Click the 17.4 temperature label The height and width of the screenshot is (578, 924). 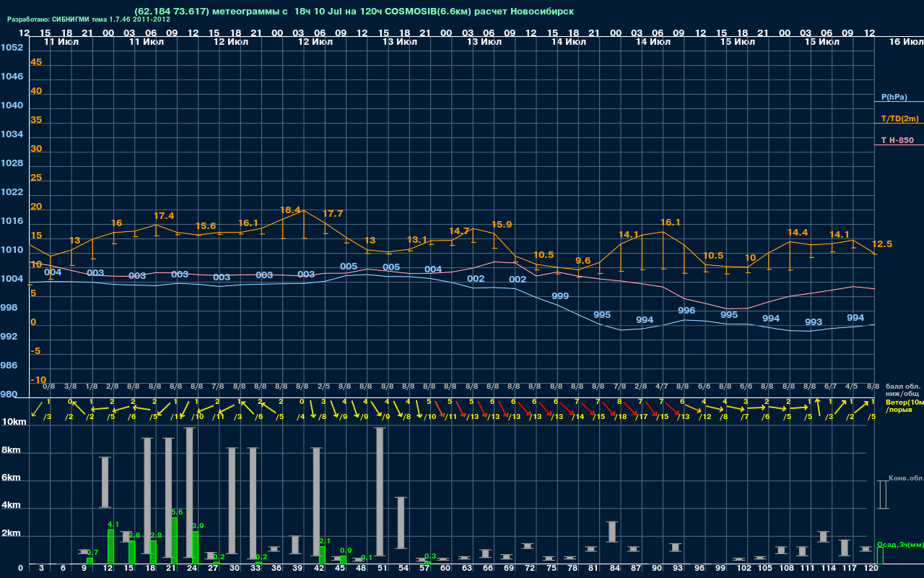[x=164, y=216]
